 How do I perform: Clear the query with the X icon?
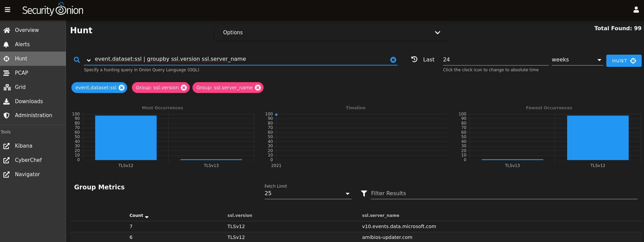393,60
